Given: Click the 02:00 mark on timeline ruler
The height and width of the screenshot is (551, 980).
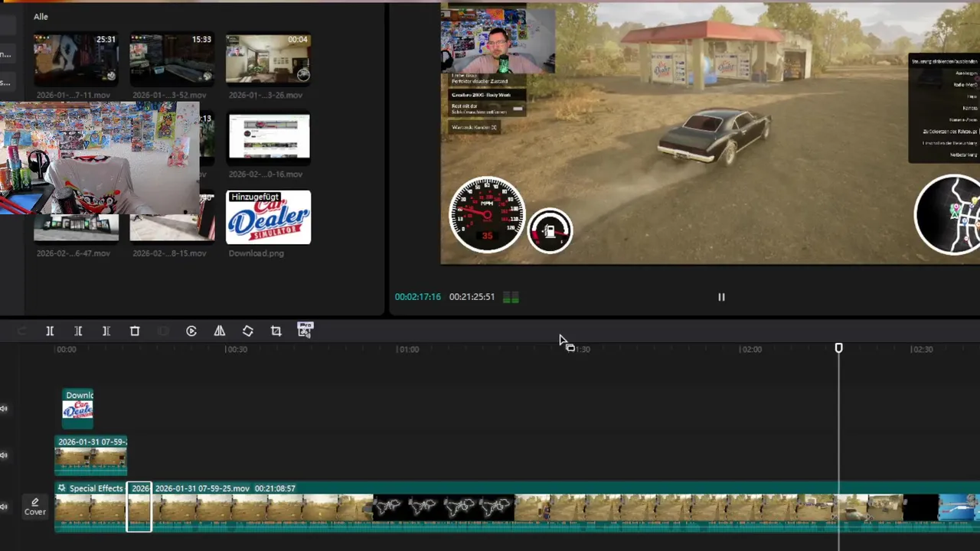Looking at the screenshot, I should pyautogui.click(x=750, y=349).
